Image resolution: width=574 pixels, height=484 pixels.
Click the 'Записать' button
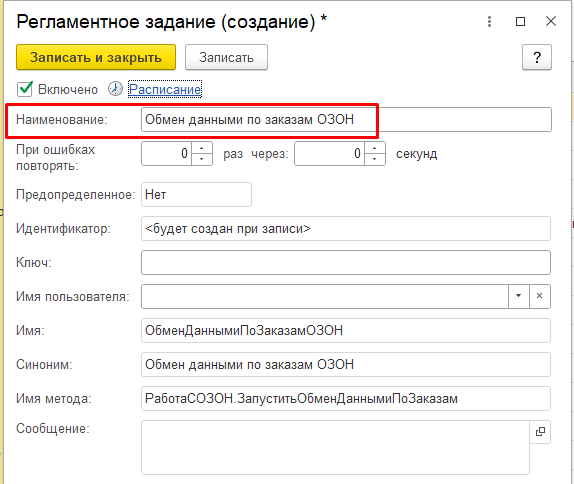[226, 57]
